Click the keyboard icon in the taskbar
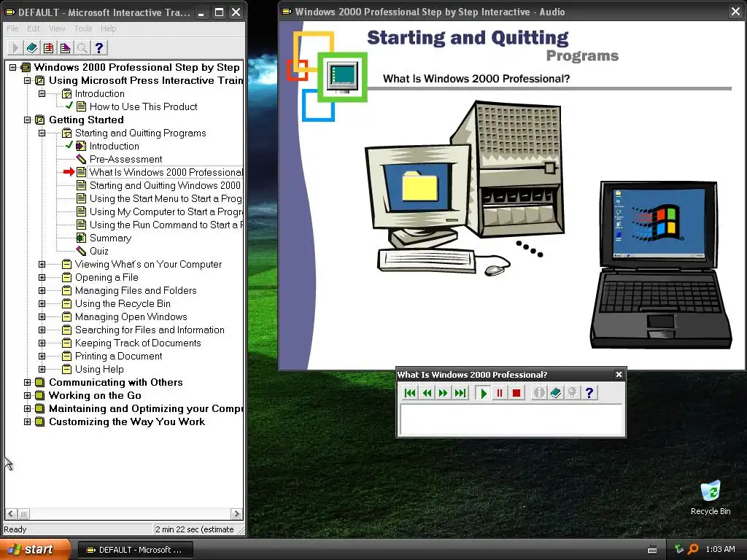Screen dimensions: 747x560 (652, 550)
